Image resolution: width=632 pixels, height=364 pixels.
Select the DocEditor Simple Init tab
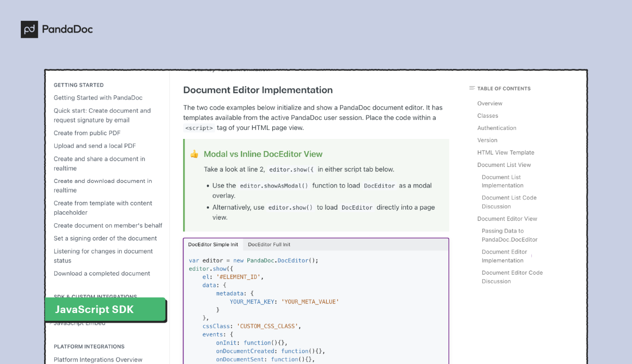pos(213,244)
